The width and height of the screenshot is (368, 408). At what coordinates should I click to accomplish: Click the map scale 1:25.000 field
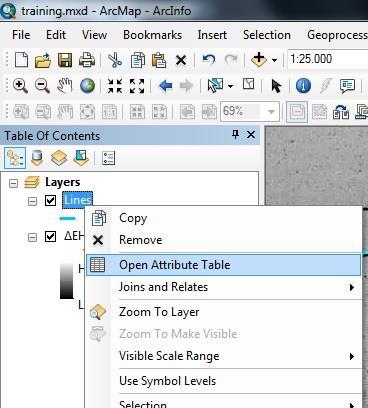[328, 59]
